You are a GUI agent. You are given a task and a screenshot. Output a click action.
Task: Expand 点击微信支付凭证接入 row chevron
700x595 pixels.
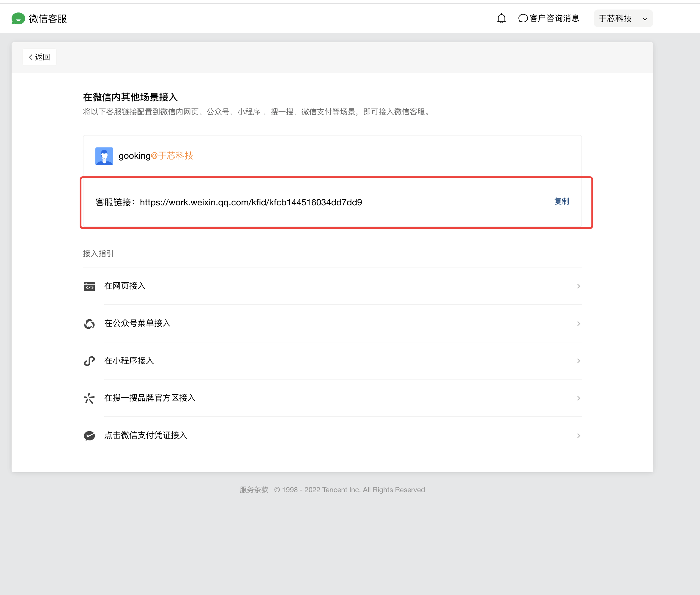(578, 436)
